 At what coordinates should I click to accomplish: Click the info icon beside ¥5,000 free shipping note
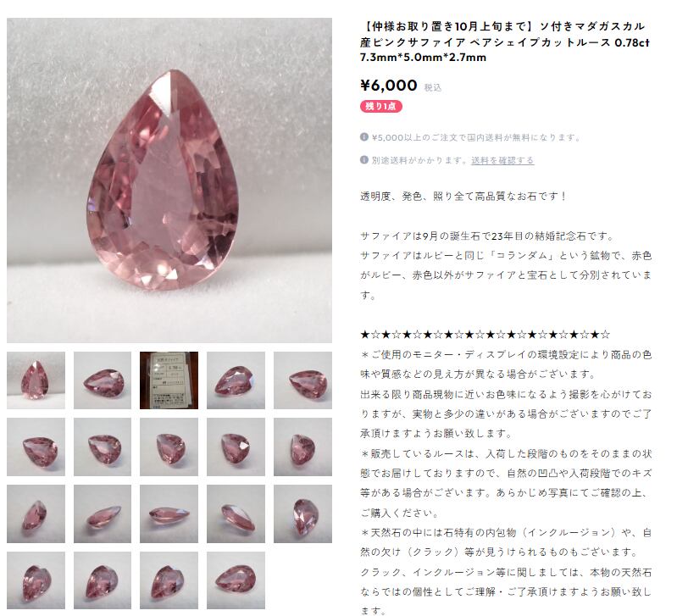tap(363, 137)
